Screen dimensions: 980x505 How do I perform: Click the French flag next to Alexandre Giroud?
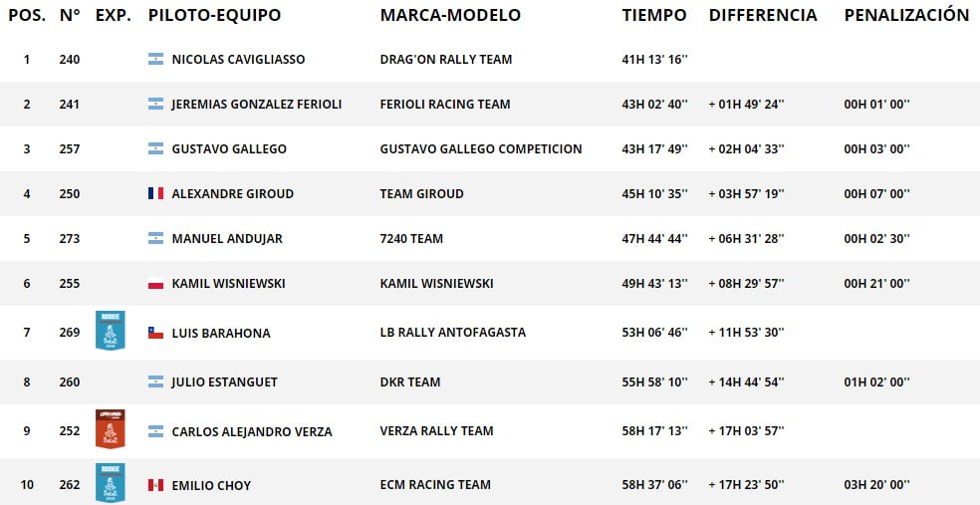(x=155, y=194)
